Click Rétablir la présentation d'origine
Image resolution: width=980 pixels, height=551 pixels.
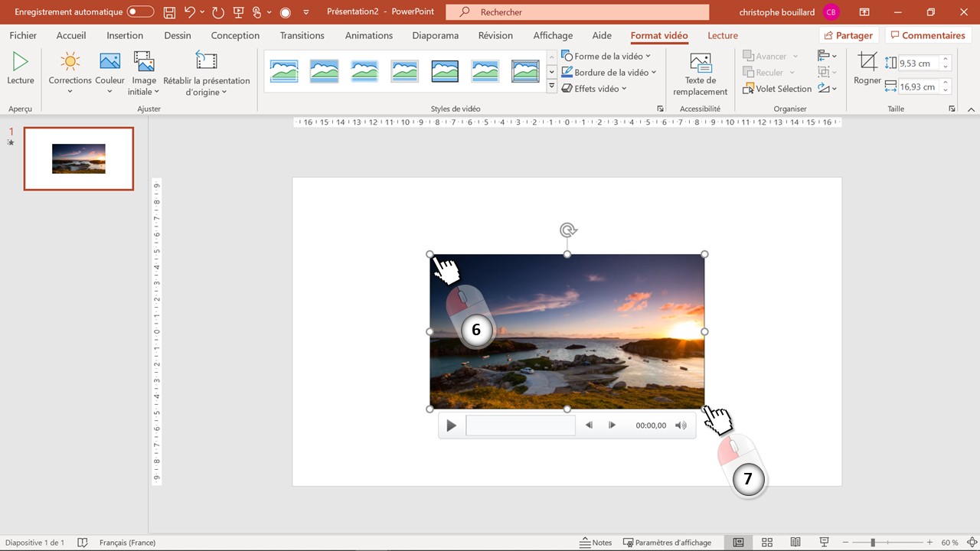(x=207, y=74)
